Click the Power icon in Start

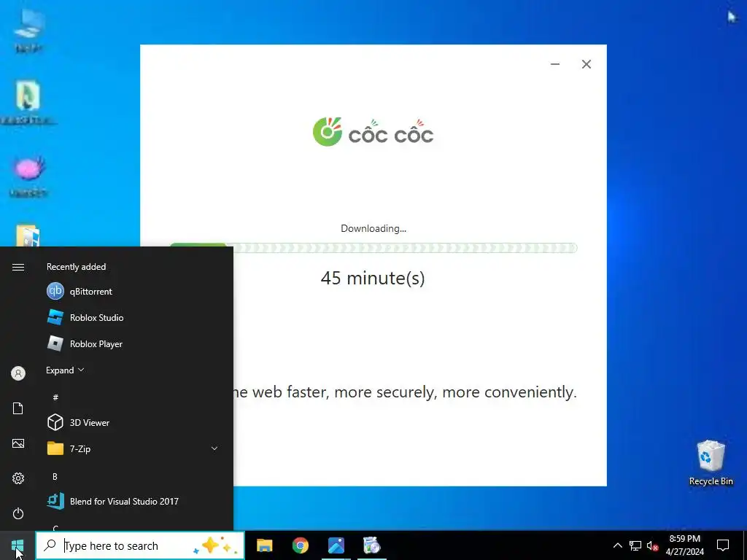(18, 513)
